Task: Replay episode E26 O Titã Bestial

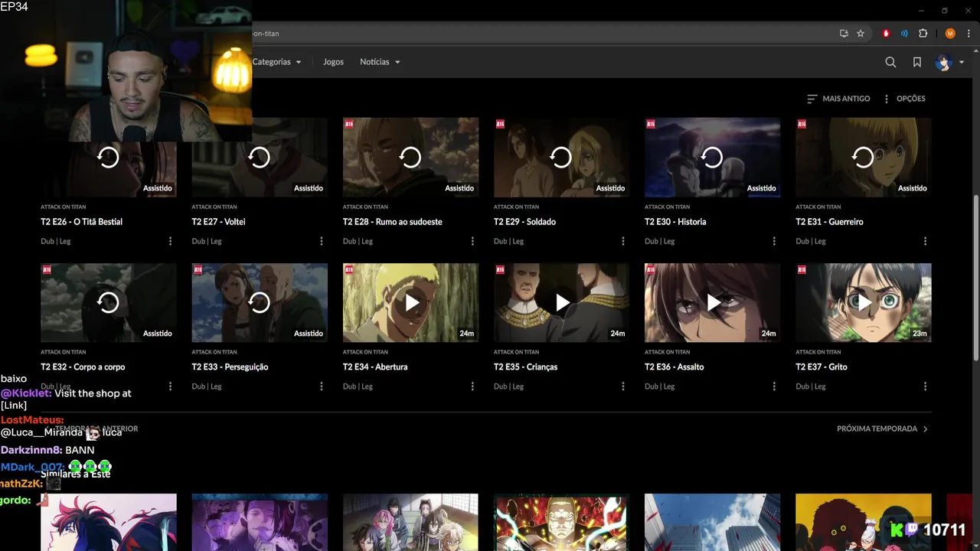Action: pyautogui.click(x=108, y=158)
